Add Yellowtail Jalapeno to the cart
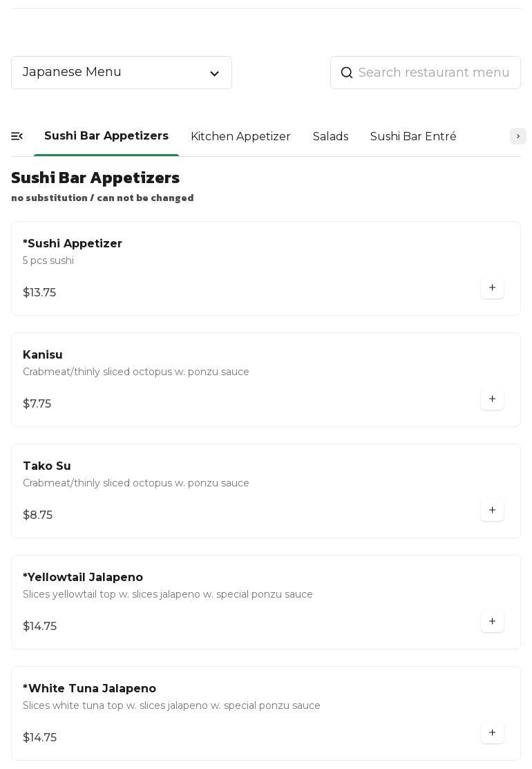This screenshot has height=769, width=532. (x=492, y=621)
